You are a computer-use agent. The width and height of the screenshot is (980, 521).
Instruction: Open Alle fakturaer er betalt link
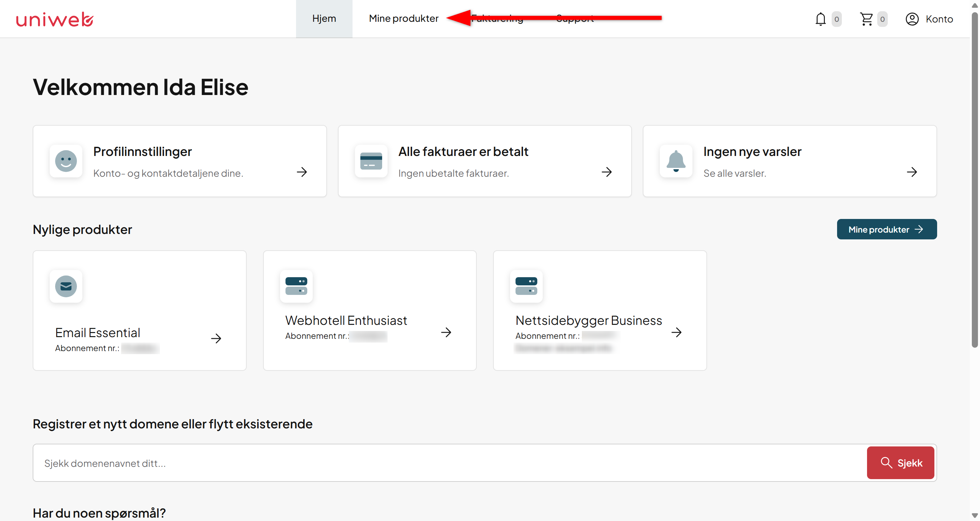[463, 152]
